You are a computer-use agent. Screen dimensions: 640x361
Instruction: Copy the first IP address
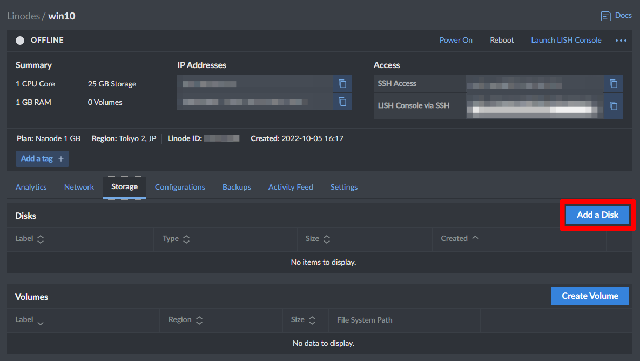pyautogui.click(x=342, y=84)
